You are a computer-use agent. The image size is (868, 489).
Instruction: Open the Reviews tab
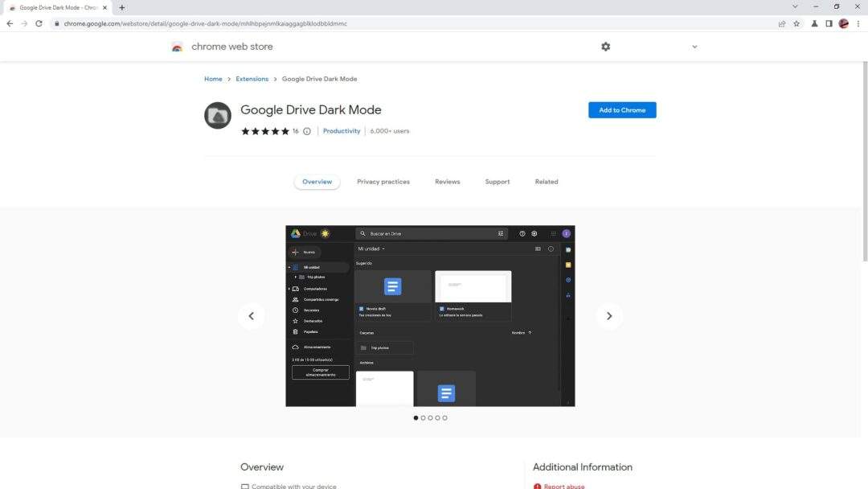coord(448,182)
